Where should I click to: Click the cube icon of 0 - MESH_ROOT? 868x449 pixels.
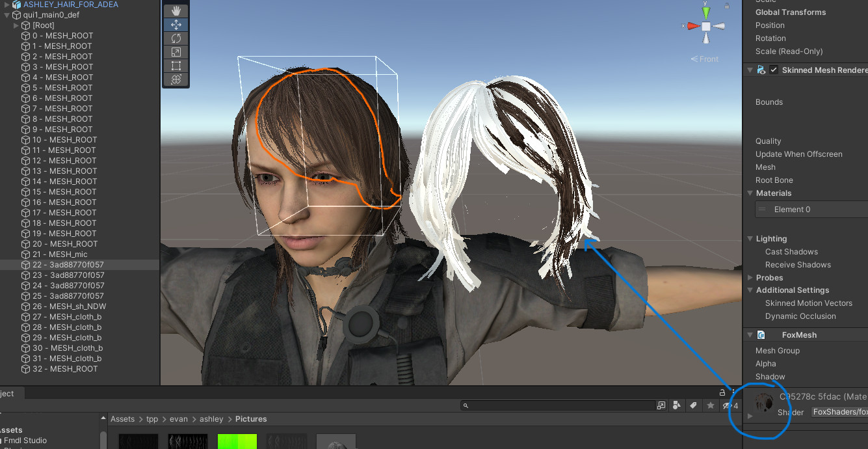[25, 36]
